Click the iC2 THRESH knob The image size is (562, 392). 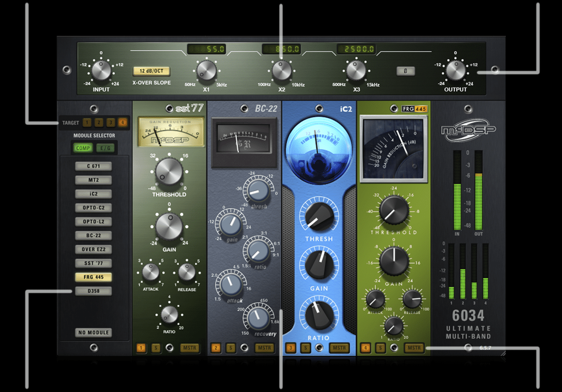coord(319,216)
